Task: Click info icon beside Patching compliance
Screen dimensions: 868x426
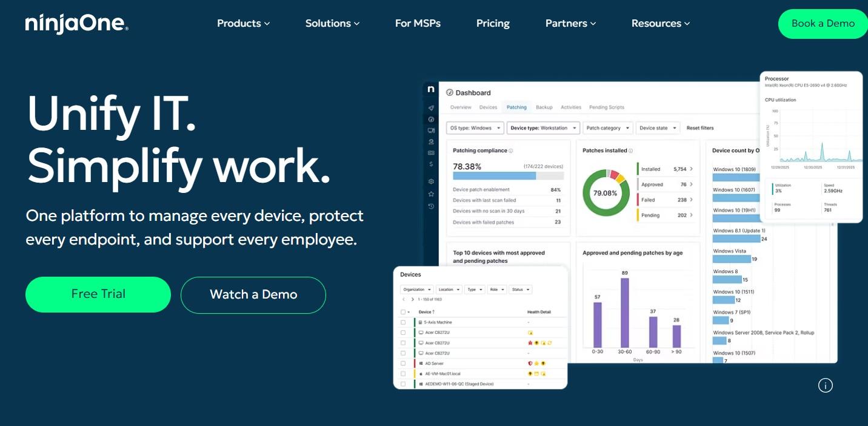Action: click(x=511, y=150)
